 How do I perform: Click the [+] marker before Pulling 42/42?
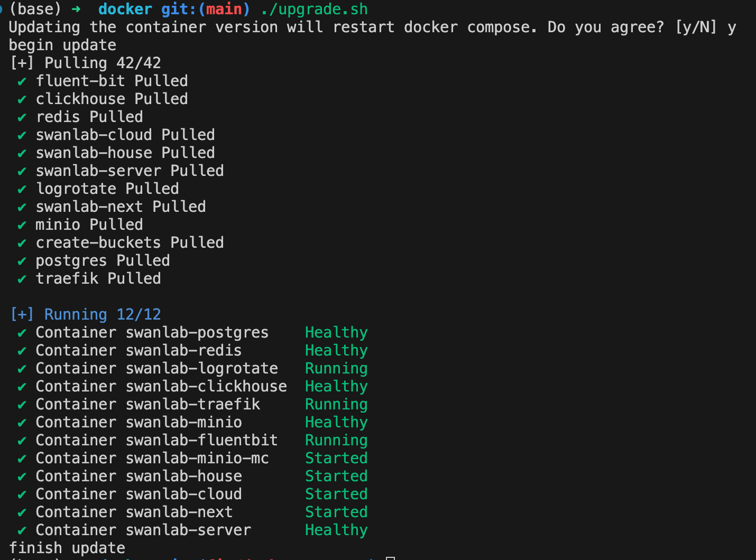tap(22, 63)
